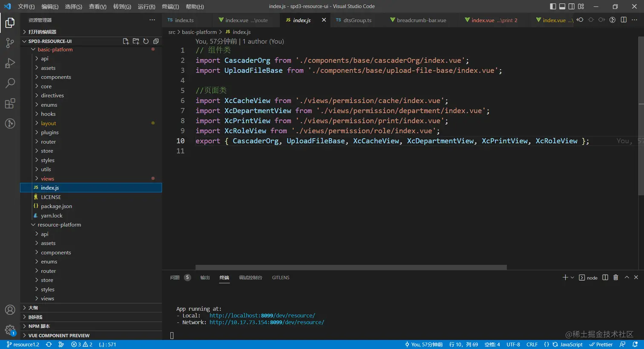Click the editor's horizontal scrollbar
Screen dimensions: 644x349
click(x=351, y=268)
